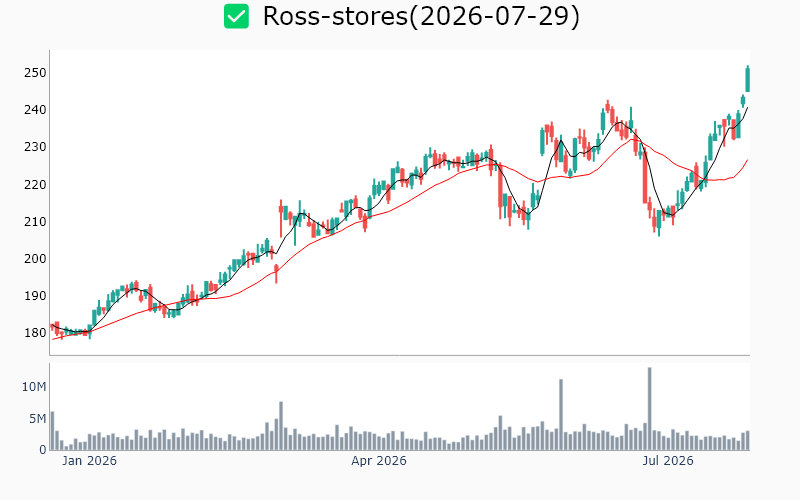Click the second-tallest volume spike in June
800x500 pixels.
click(x=561, y=414)
